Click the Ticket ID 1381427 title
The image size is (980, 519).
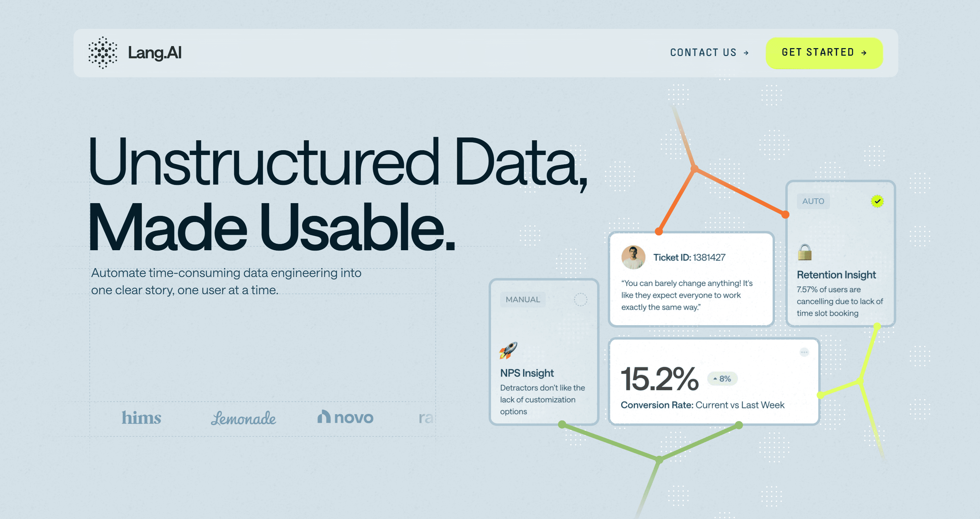coord(689,257)
